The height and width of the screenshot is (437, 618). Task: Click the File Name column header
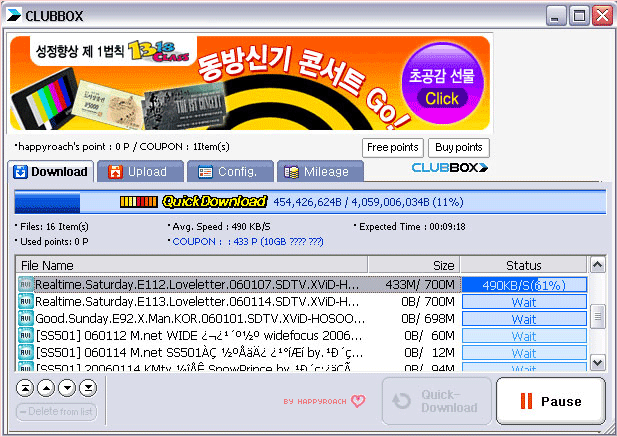point(192,265)
